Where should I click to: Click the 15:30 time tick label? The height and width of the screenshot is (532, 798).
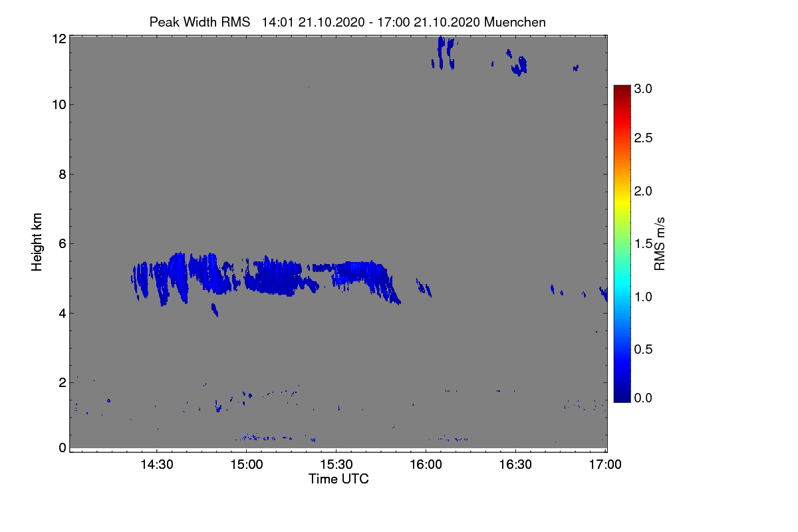pos(336,465)
